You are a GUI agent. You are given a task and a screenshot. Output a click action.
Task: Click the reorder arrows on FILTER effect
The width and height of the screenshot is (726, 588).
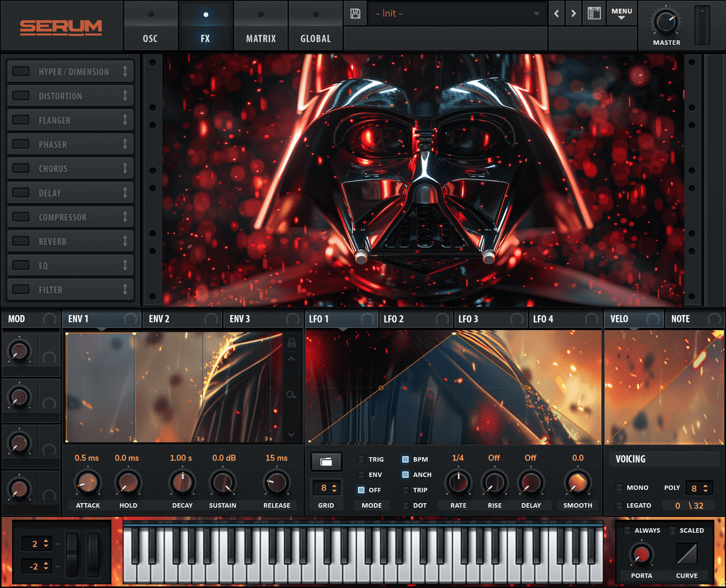coord(125,289)
